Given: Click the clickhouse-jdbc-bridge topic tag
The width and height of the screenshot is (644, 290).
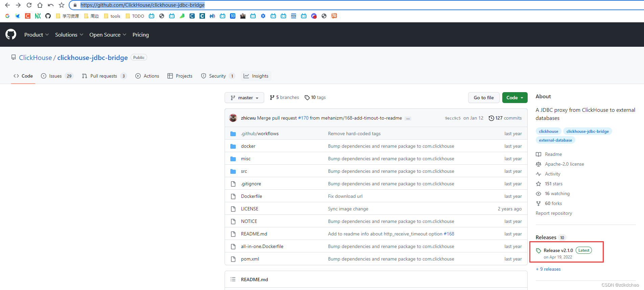Looking at the screenshot, I should [588, 131].
